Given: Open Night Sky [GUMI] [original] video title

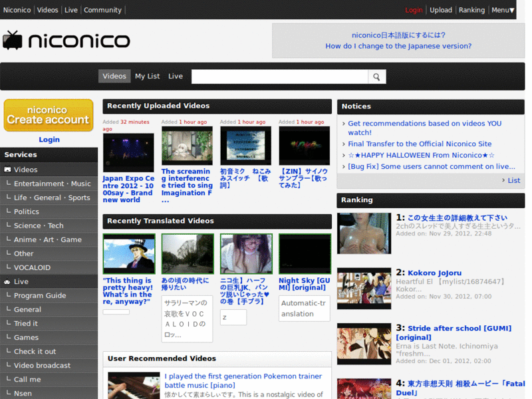Looking at the screenshot, I should click(x=305, y=284).
